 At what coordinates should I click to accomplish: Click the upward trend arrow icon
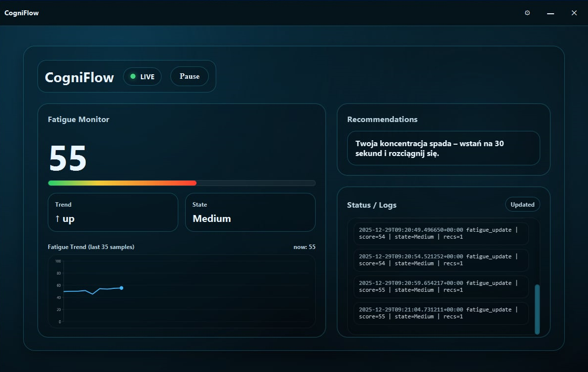pos(57,218)
